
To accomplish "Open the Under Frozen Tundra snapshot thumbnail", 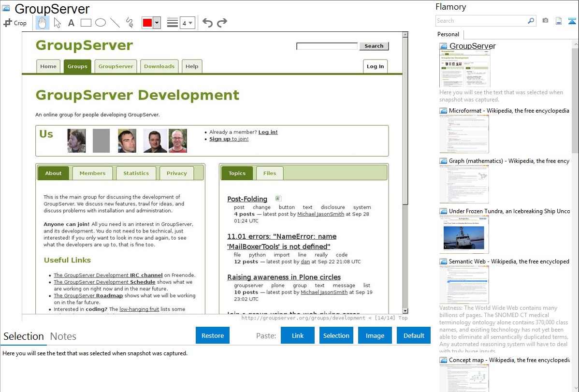I will point(464,234).
